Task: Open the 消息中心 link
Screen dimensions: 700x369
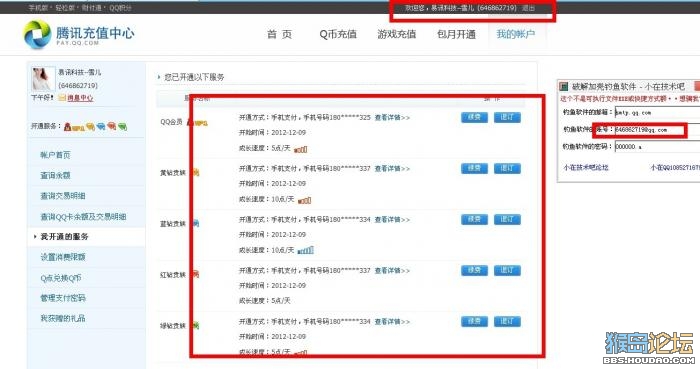Action: click(x=80, y=98)
